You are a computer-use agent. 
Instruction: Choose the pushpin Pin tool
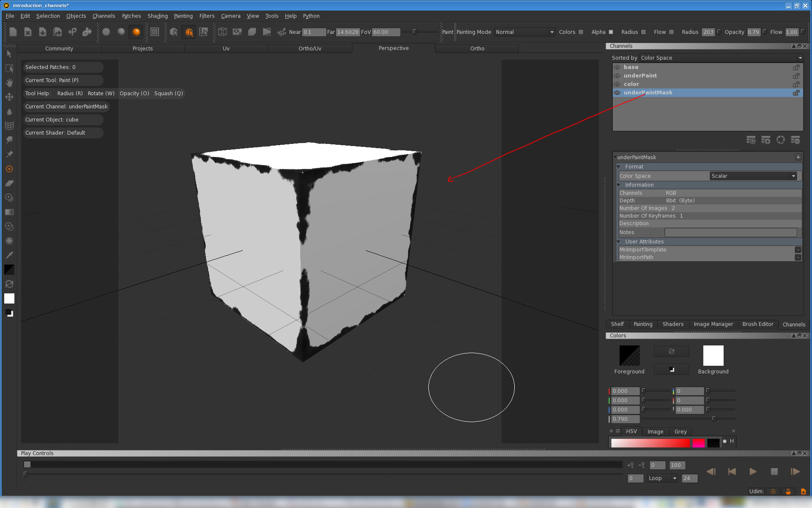[x=9, y=155]
